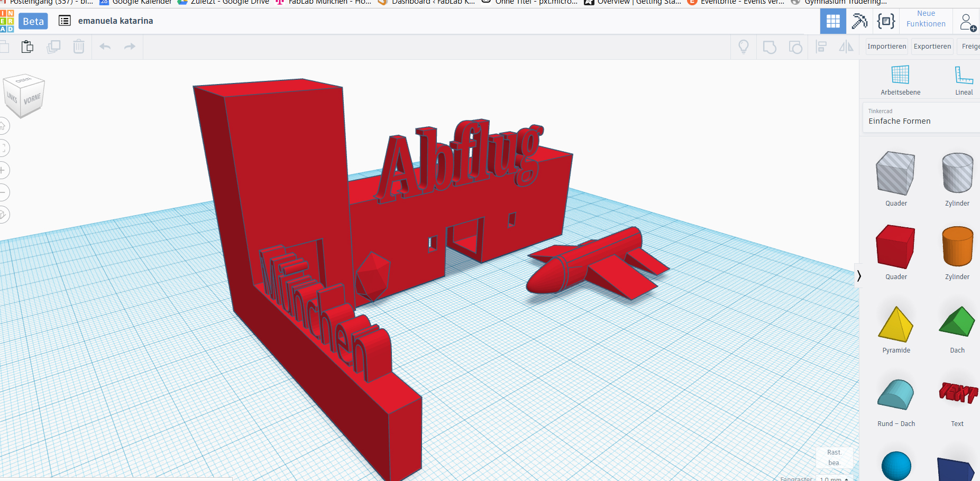Open the Neue Funktionen menu
Viewport: 980px width, 481px height.
point(926,19)
